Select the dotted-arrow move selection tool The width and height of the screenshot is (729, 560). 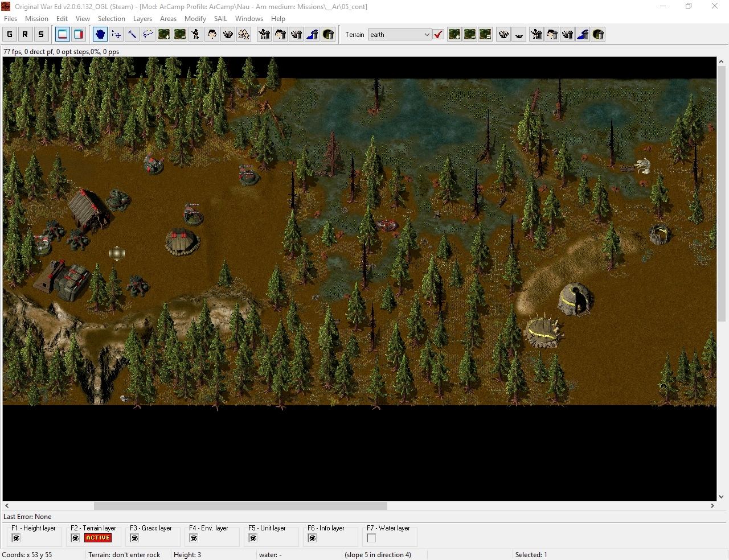[116, 35]
